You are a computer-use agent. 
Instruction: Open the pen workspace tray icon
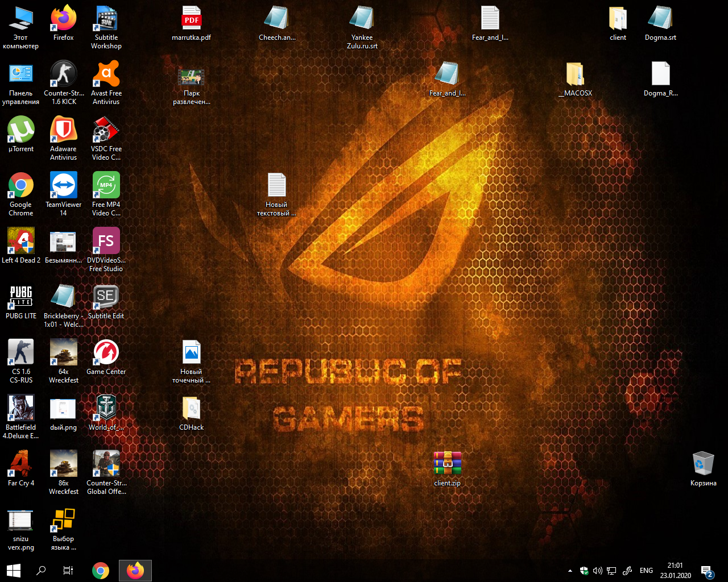tap(627, 571)
